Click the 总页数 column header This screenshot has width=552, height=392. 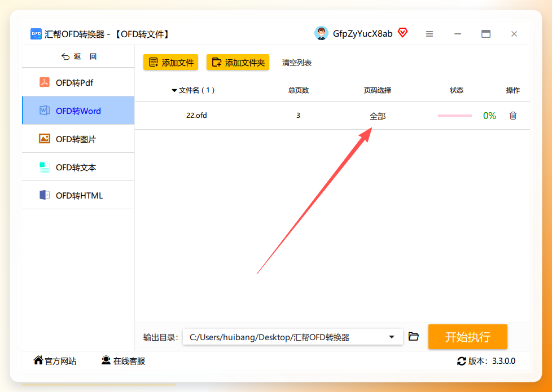299,90
